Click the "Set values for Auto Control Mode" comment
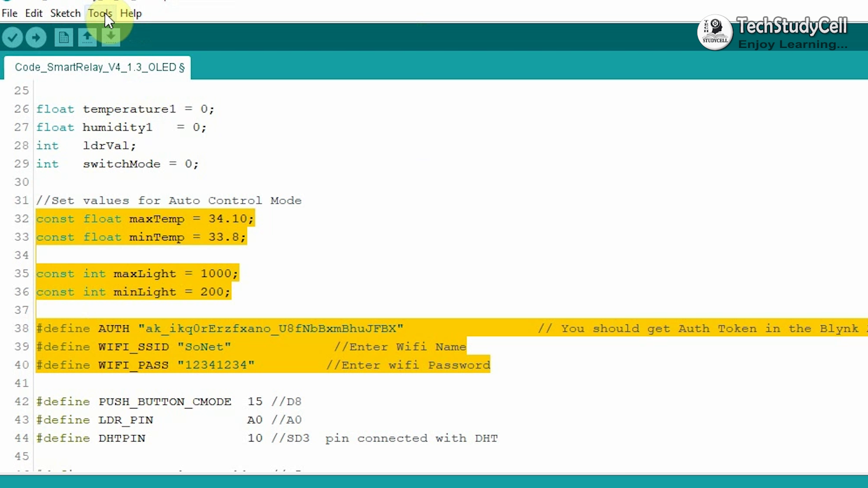Image resolution: width=868 pixels, height=488 pixels. (x=169, y=201)
